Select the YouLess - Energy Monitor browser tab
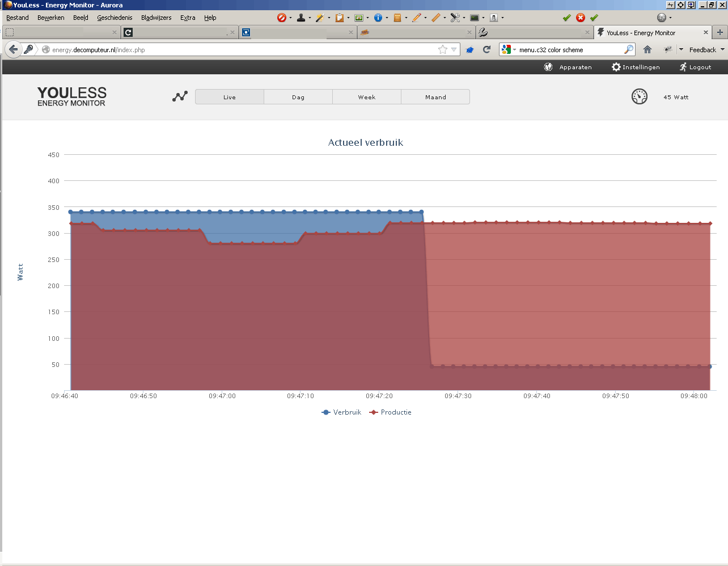728x566 pixels. click(653, 32)
